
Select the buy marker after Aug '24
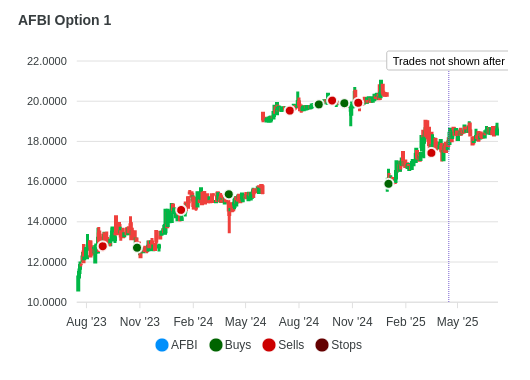319,104
